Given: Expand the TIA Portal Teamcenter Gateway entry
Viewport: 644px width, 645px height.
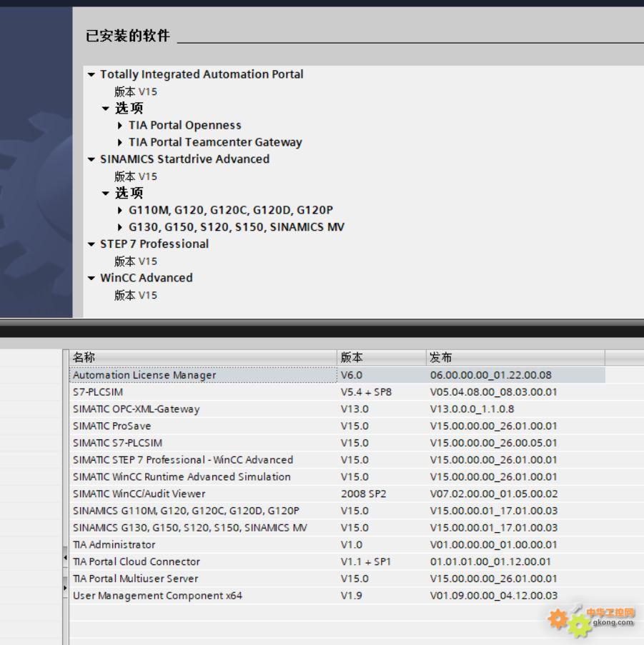Looking at the screenshot, I should [x=120, y=142].
